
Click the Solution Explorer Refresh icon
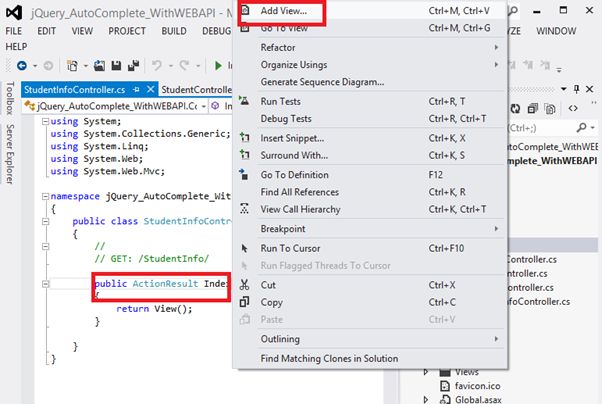(x=515, y=109)
